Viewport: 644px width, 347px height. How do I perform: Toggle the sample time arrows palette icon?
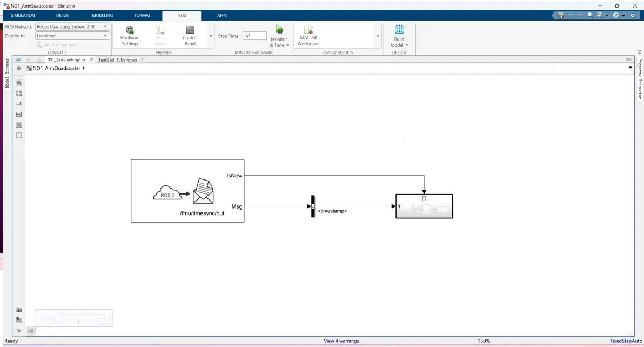(19, 104)
